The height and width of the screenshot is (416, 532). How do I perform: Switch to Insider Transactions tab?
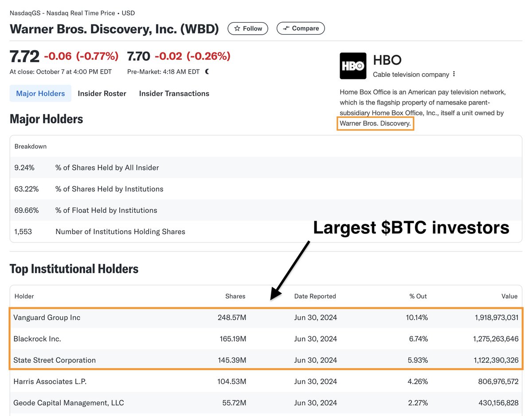click(174, 94)
